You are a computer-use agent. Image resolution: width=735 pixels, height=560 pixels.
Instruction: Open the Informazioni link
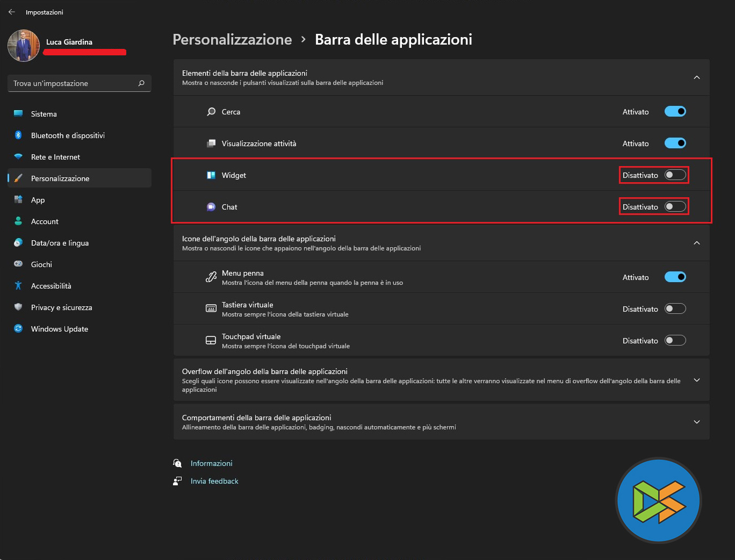pos(212,463)
